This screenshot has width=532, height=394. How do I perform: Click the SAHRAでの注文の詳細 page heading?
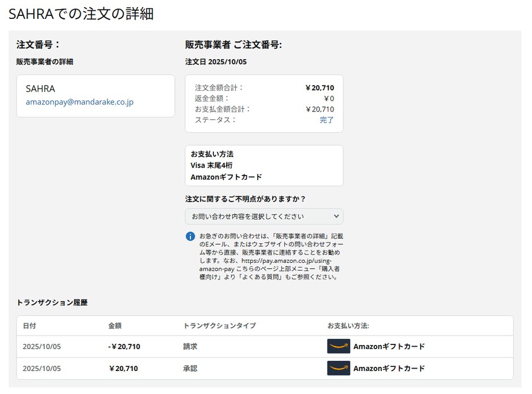[81, 14]
